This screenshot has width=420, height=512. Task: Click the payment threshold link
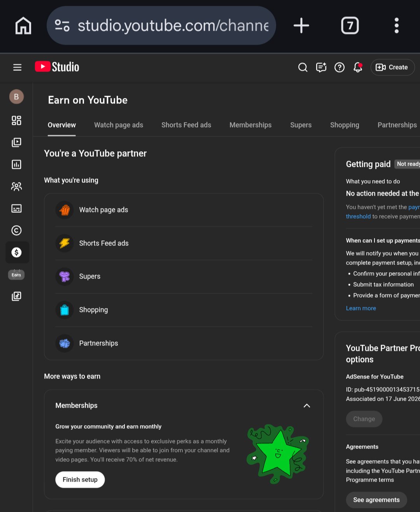(358, 216)
